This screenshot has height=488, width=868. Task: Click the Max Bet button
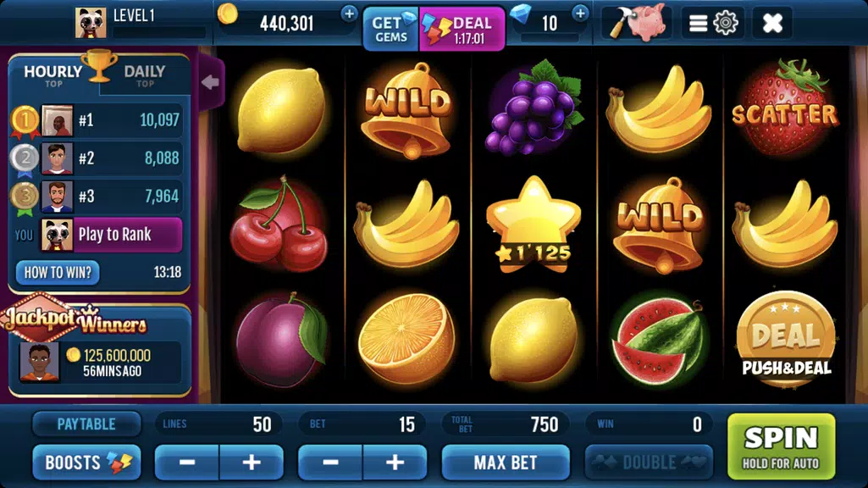(506, 462)
